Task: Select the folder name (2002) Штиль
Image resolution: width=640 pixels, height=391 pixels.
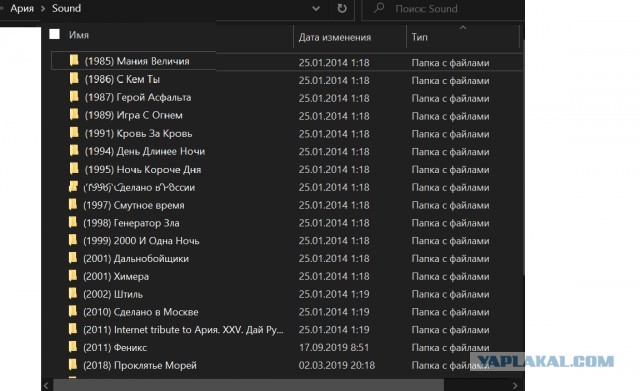Action: pyautogui.click(x=113, y=294)
